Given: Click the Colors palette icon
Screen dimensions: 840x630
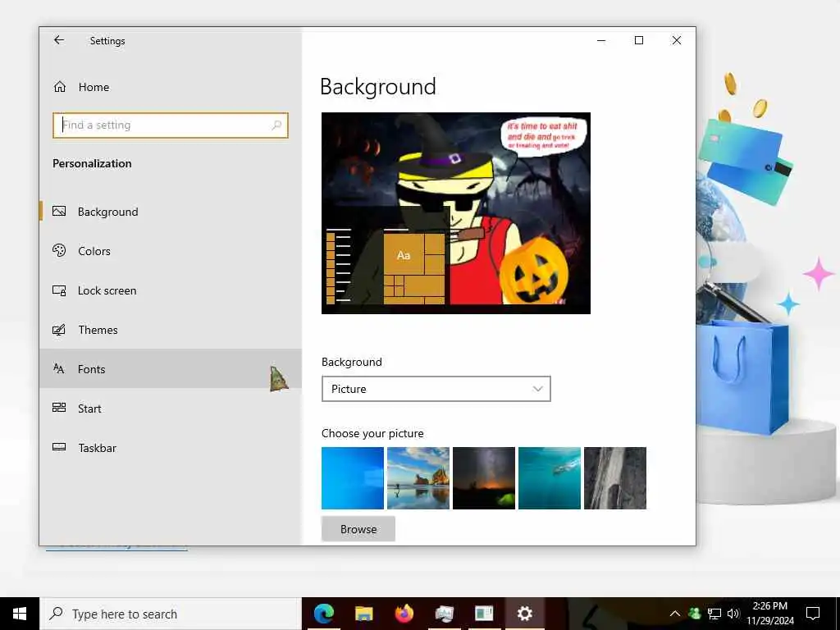Looking at the screenshot, I should point(59,250).
